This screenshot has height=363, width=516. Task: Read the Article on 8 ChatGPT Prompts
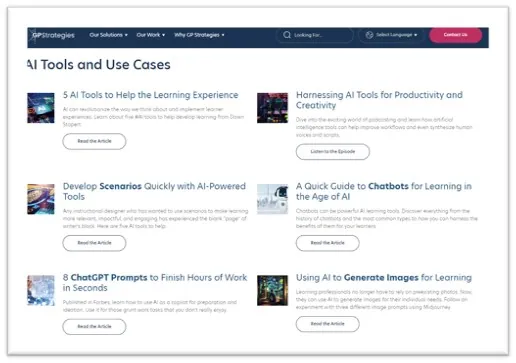point(94,327)
